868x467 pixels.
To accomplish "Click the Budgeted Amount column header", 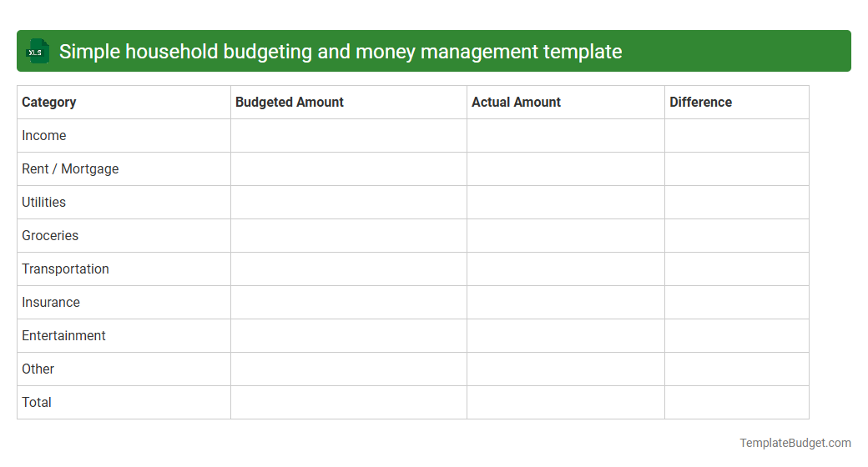I will click(x=349, y=103).
